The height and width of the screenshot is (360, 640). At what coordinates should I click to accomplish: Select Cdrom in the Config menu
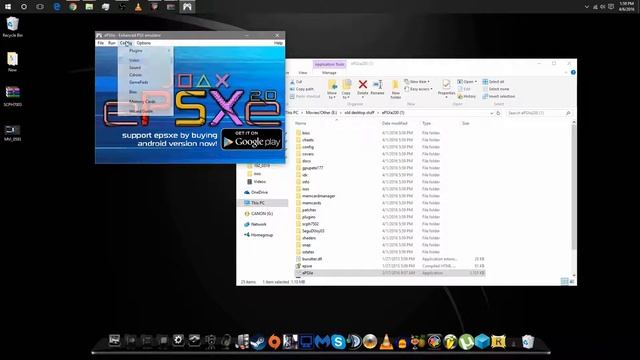[x=145, y=75]
